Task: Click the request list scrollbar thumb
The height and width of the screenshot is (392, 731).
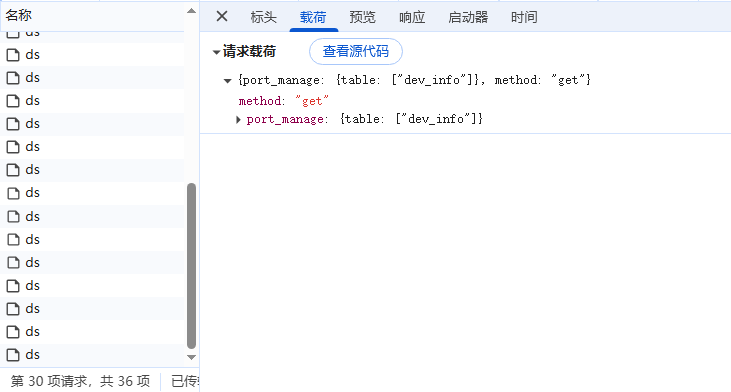Action: point(191,266)
